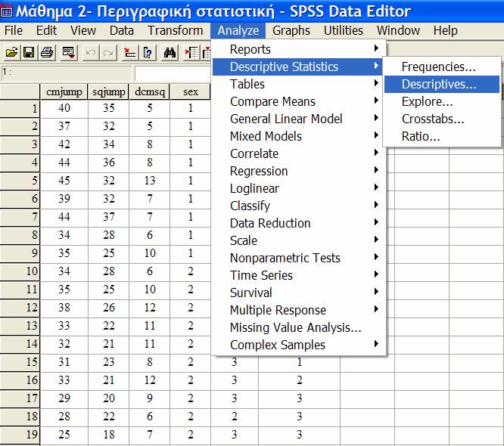Image resolution: width=504 pixels, height=446 pixels.
Task: Select the sex column header
Action: (x=190, y=91)
